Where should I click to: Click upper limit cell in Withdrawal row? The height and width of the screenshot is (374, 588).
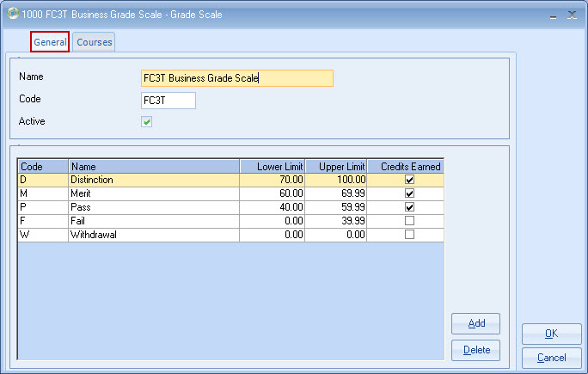(336, 235)
